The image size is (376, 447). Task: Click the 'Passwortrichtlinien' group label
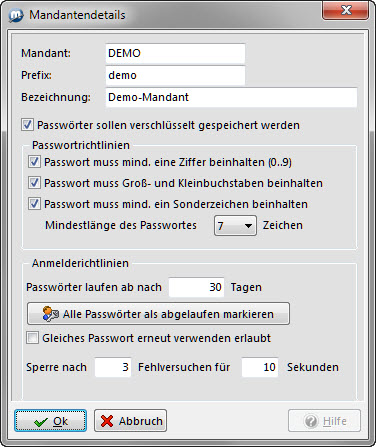coord(81,145)
